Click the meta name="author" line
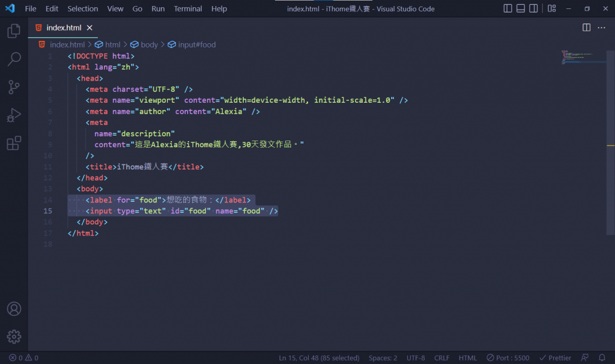The height and width of the screenshot is (364, 615). tap(172, 111)
